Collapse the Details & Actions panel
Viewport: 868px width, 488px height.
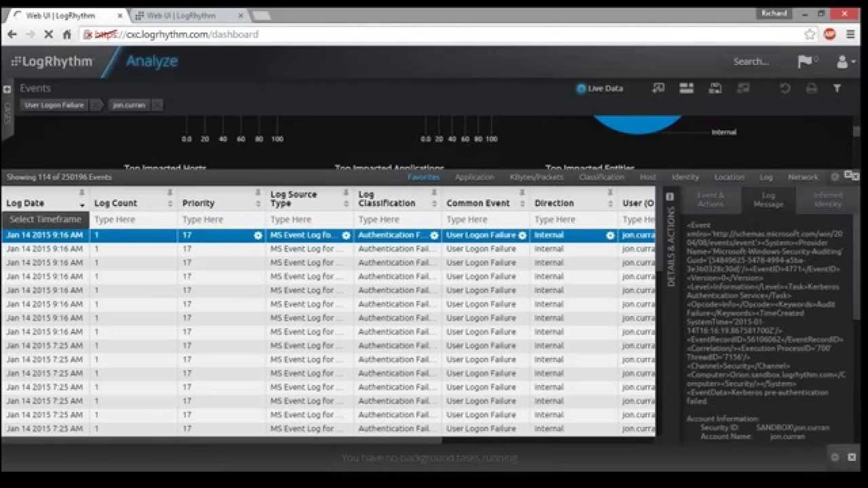pos(670,197)
